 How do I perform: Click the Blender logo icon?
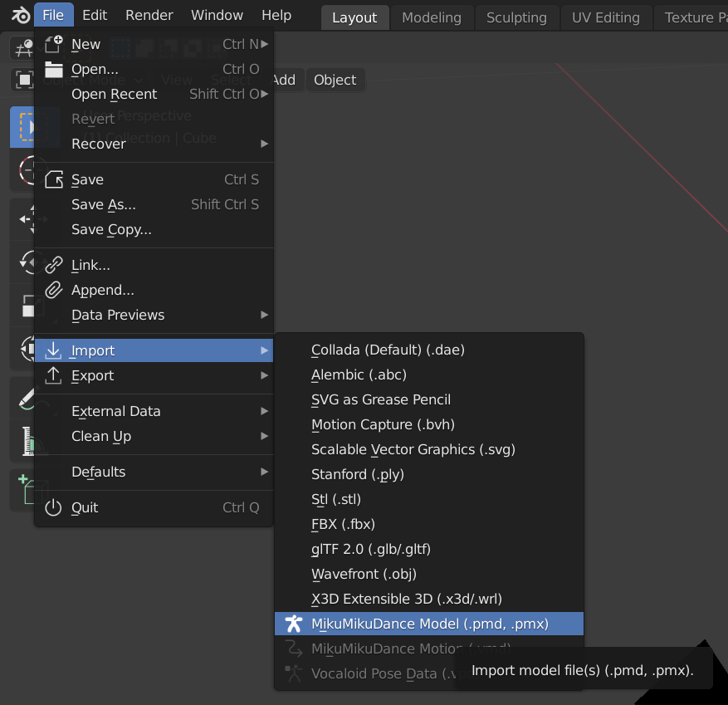click(x=20, y=15)
